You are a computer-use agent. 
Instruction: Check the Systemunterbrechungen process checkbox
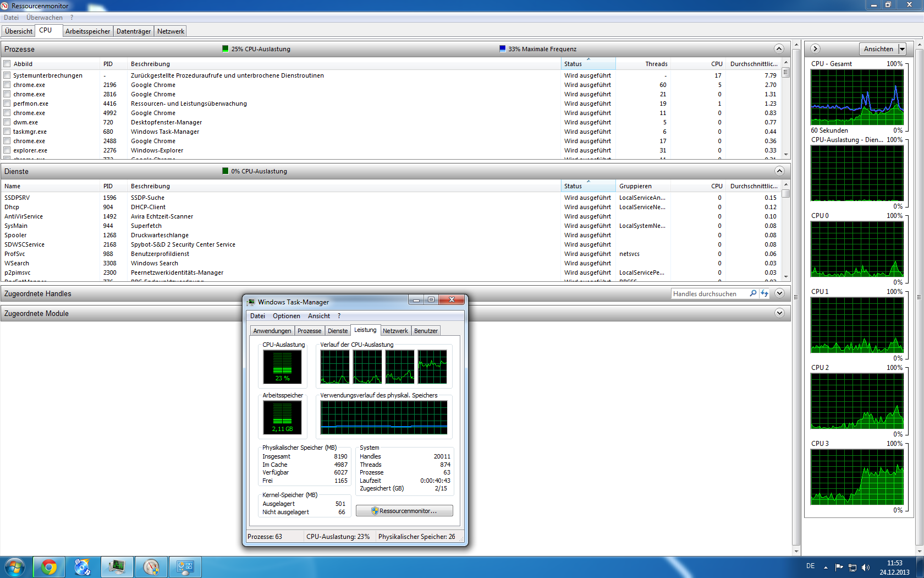(x=7, y=75)
